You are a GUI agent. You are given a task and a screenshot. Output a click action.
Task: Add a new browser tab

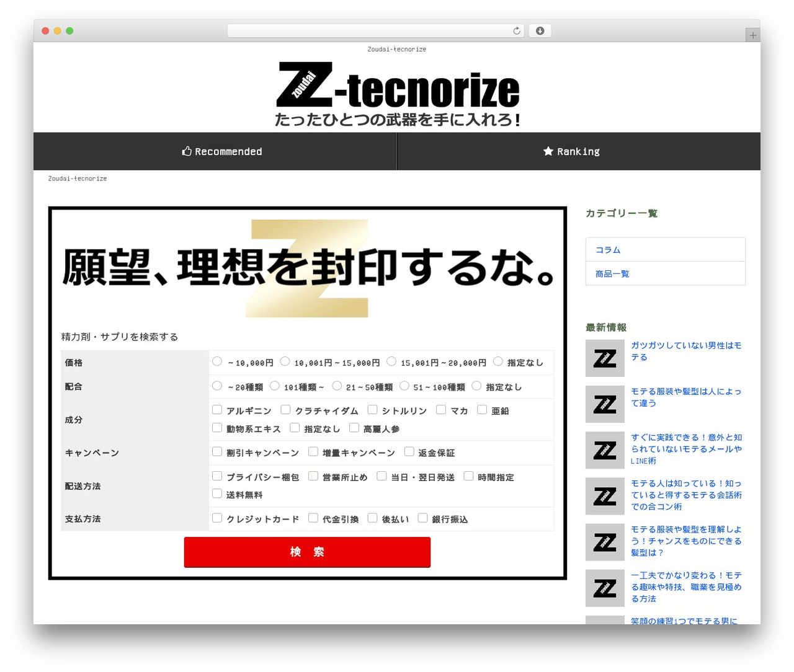(x=752, y=35)
